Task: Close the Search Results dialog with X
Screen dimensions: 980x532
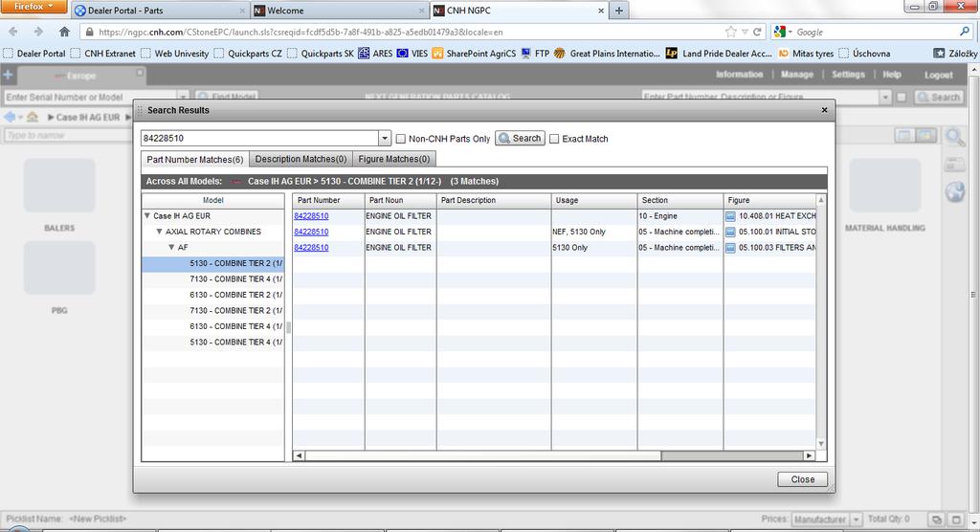Action: (x=824, y=110)
